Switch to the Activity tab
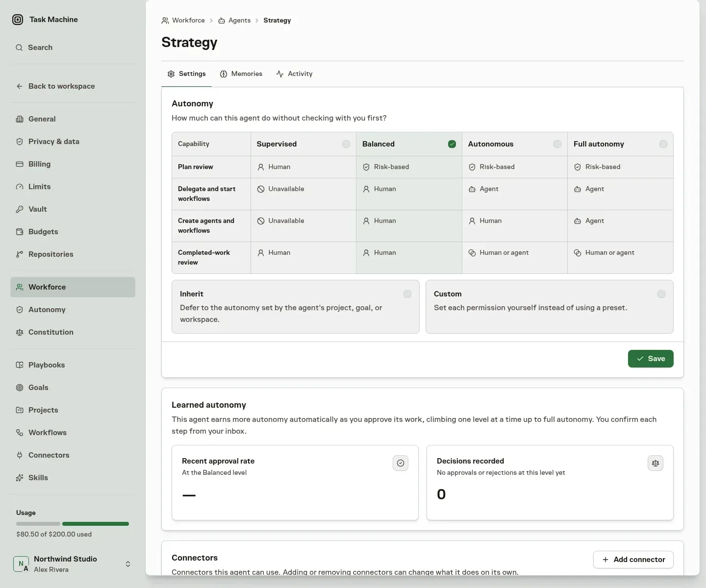 point(294,74)
